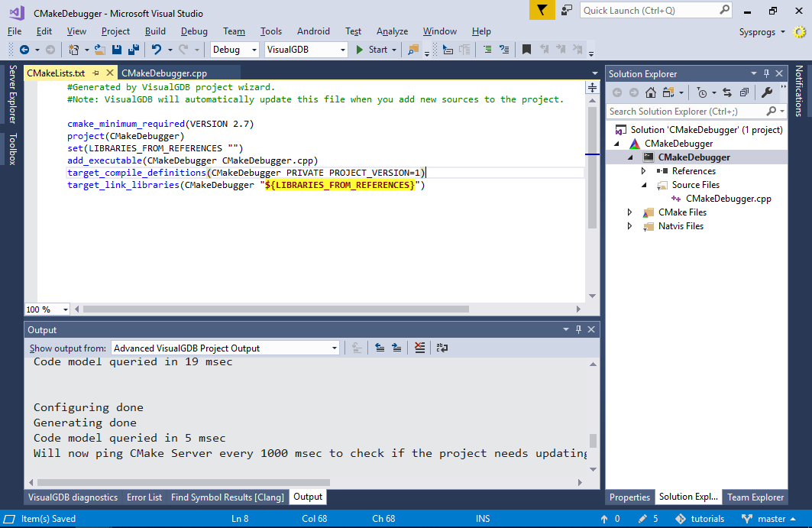Open the feedback icon next to Quick Launch
The image size is (812, 528).
click(567, 11)
